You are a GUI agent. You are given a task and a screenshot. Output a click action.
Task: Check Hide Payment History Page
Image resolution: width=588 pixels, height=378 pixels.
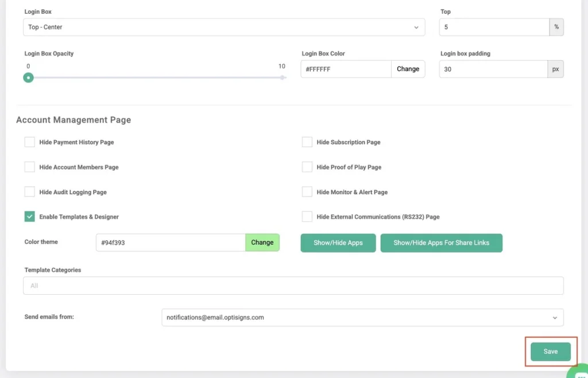[30, 142]
